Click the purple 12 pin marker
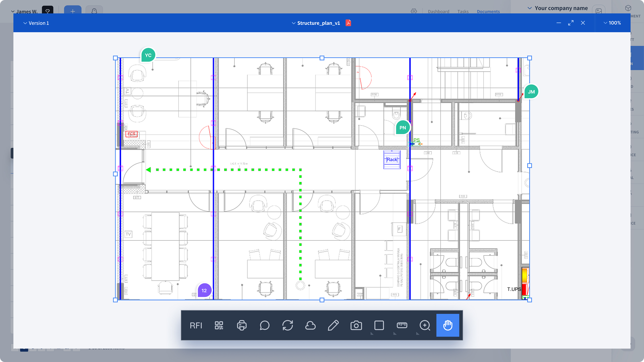Image resolution: width=644 pixels, height=362 pixels. [204, 290]
